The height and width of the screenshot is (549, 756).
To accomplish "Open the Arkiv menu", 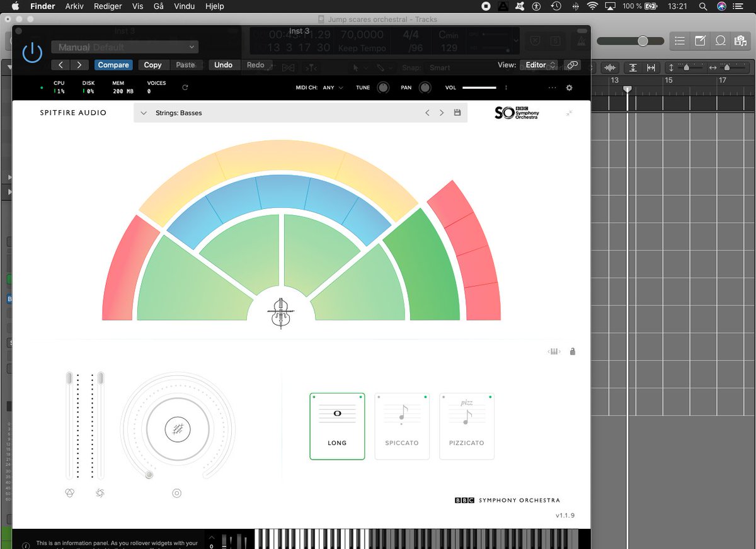I will click(x=74, y=6).
